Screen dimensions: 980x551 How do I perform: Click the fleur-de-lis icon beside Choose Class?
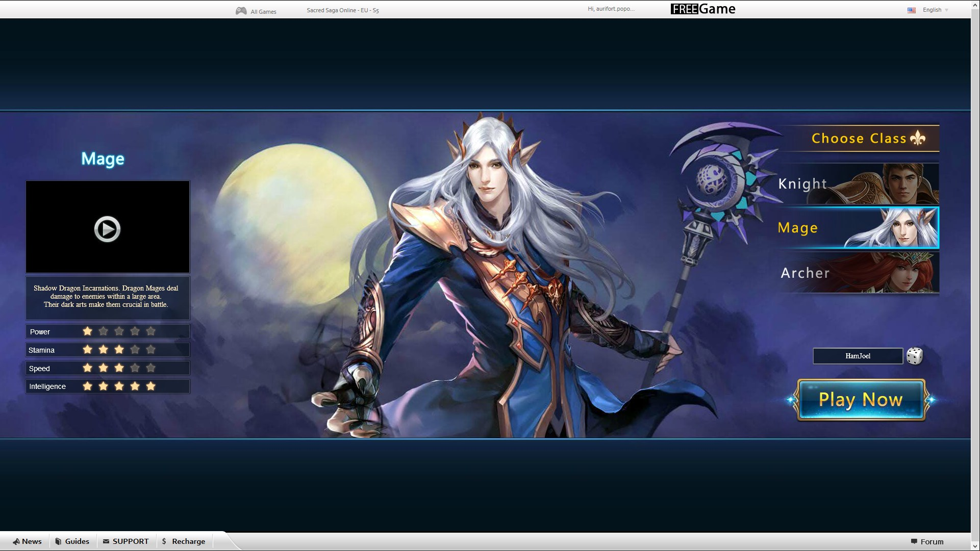click(x=918, y=138)
